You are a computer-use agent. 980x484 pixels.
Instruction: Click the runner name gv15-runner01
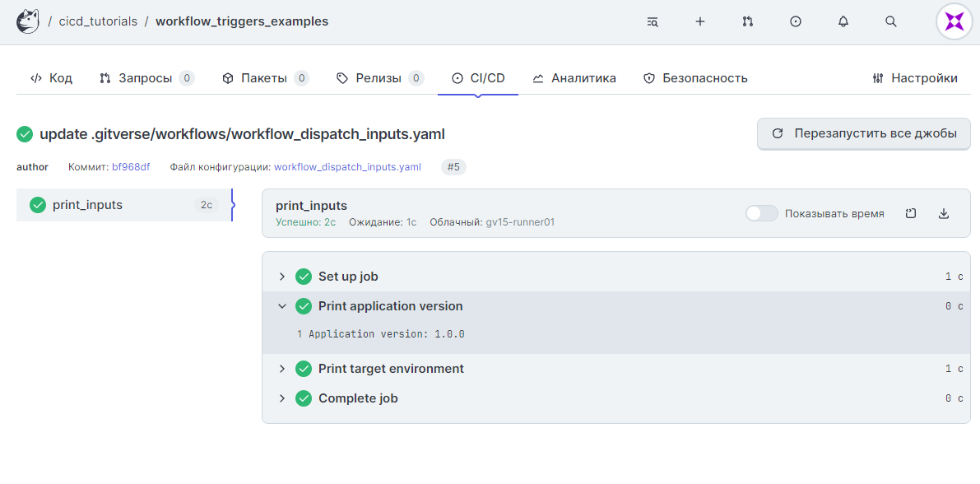[x=520, y=222]
